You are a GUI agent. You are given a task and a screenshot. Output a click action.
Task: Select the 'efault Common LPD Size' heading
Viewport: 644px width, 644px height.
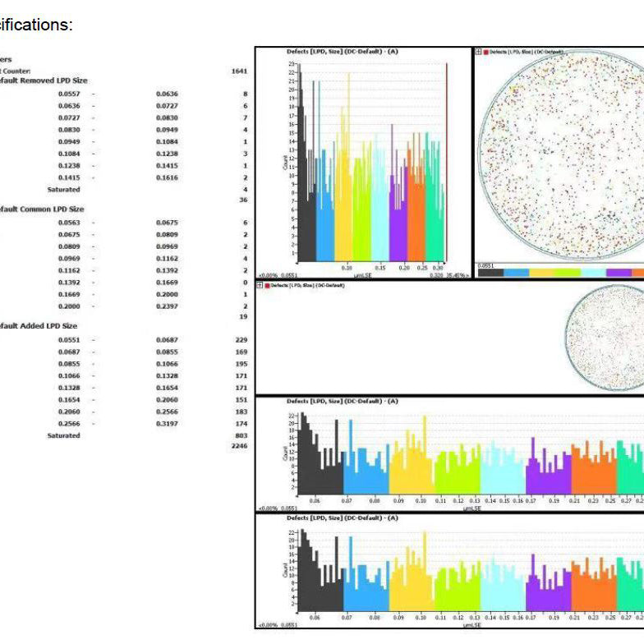coord(42,209)
